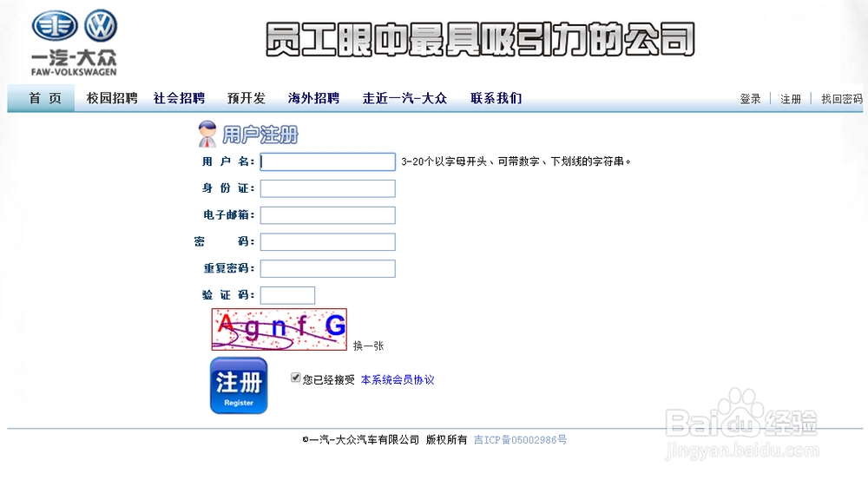Click the user registration avatar icon
Screen dimensions: 868x480
click(x=207, y=134)
